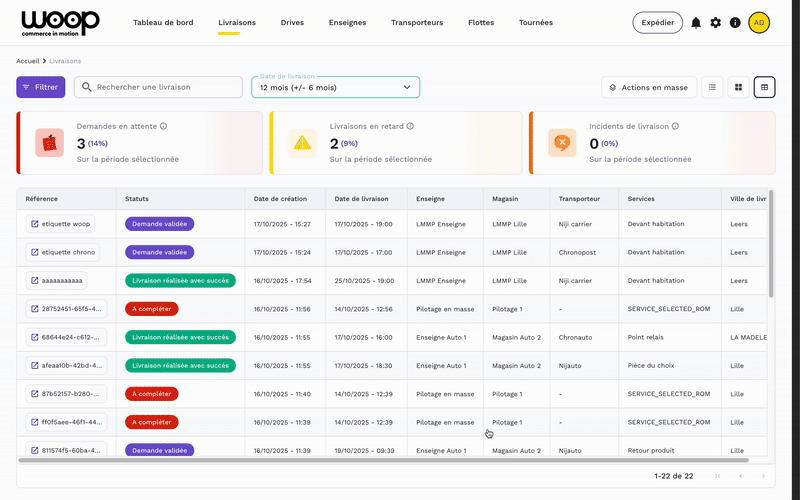Open the Transporteurs tab
Viewport: 800px width, 500px height.
(417, 22)
